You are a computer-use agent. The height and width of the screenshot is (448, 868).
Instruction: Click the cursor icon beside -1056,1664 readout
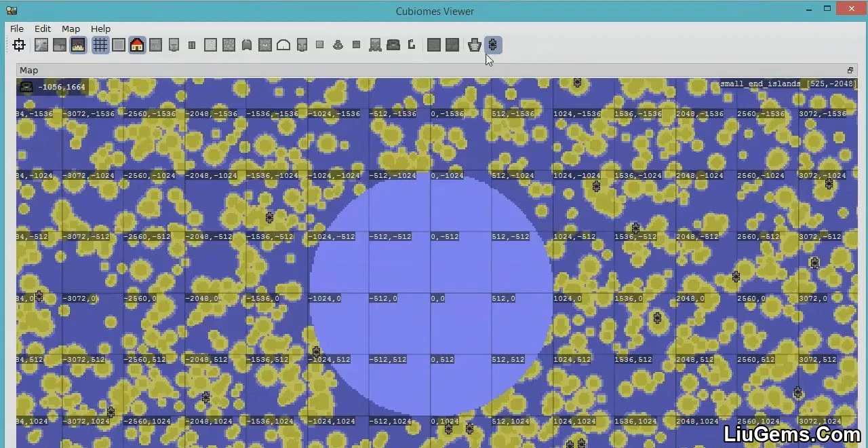coord(26,87)
